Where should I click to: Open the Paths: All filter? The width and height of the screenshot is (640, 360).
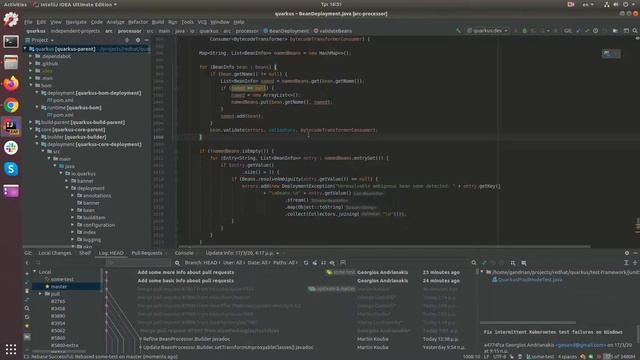pos(285,263)
